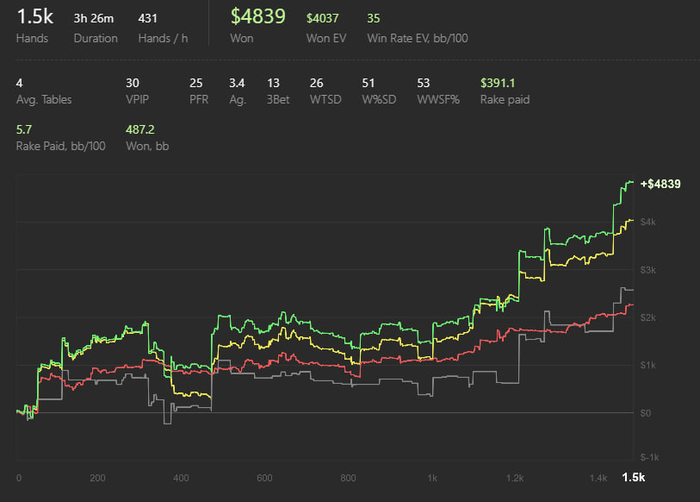700x502 pixels.
Task: Click the 600 x-axis tick label
Action: click(264, 478)
